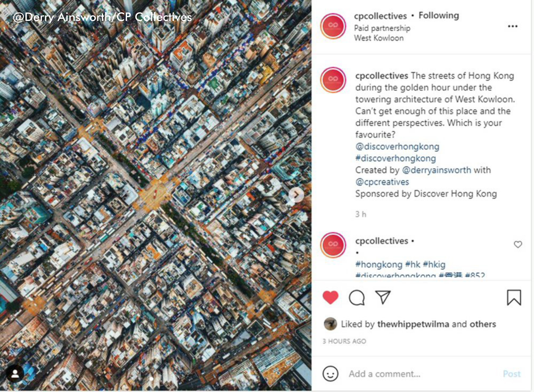Go to the next carousel photo
Screen dimensions: 534x392
point(296,194)
